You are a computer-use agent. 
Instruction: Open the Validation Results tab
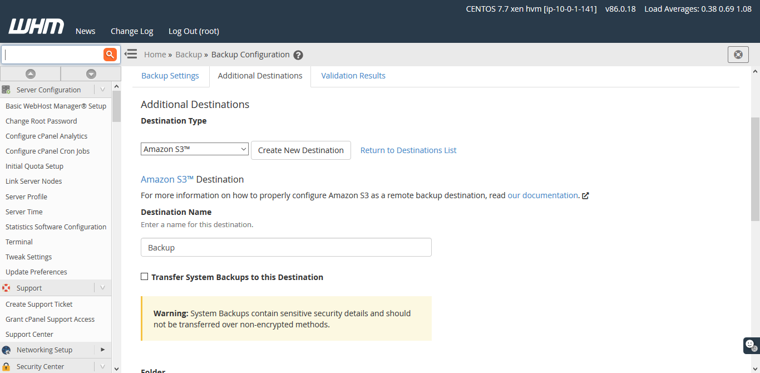(x=353, y=76)
